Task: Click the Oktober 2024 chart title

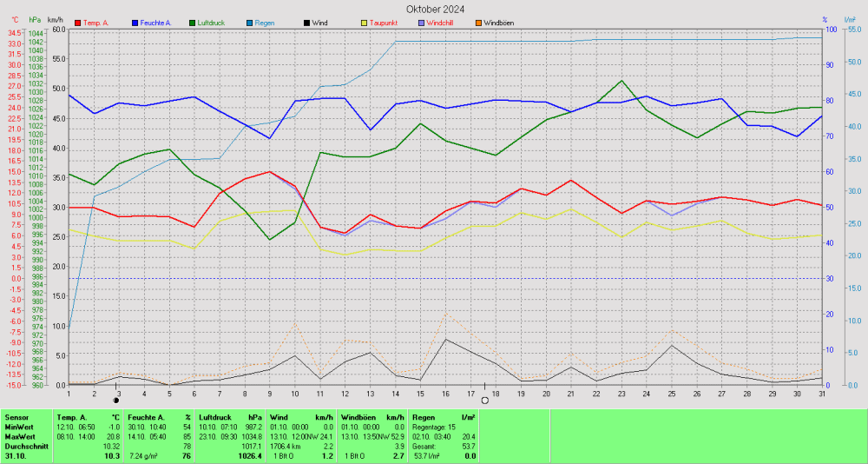Action: tap(436, 9)
